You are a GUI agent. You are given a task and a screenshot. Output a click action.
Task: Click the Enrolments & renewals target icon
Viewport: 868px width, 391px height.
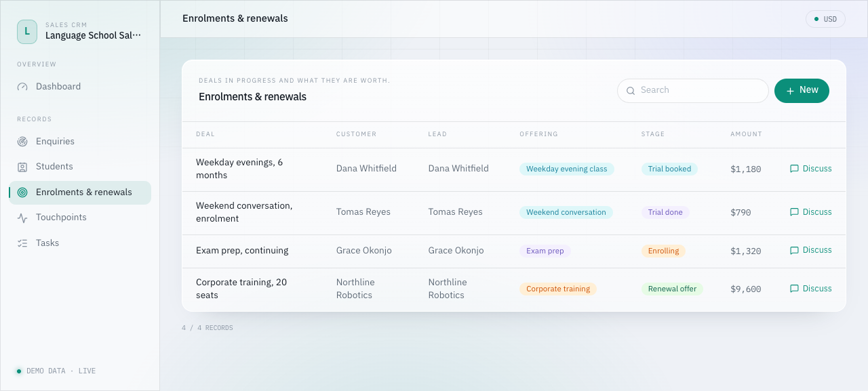tap(22, 192)
